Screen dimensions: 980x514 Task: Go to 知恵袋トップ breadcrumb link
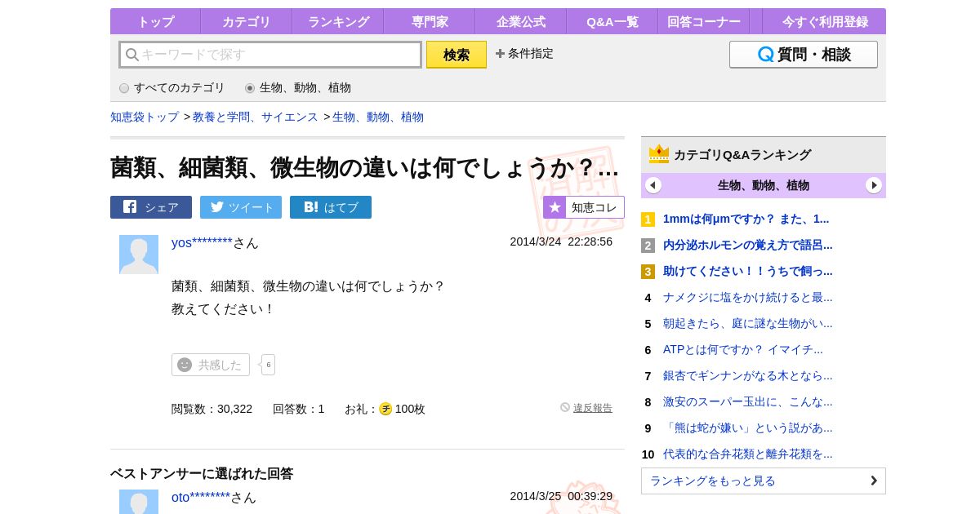[145, 117]
